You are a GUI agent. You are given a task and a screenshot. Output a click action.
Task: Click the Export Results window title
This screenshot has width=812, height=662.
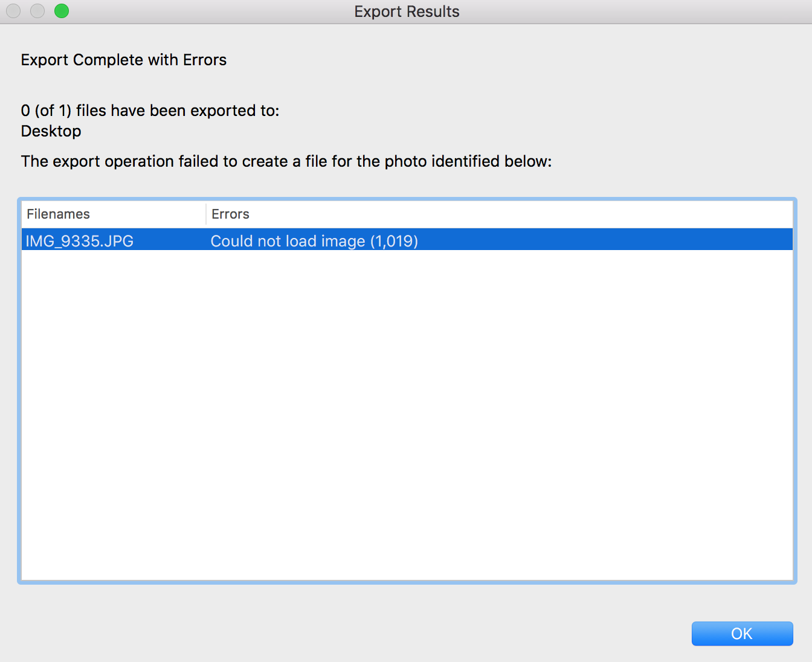[407, 11]
